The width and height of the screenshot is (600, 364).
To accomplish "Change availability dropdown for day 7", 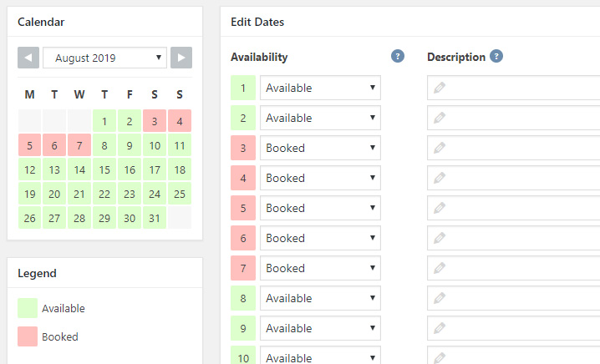I will point(320,268).
